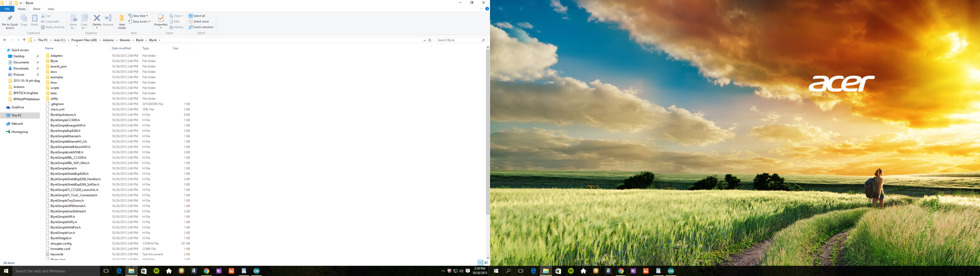Show file History
Image resolution: width=980 pixels, height=276 pixels.
pyautogui.click(x=176, y=27)
